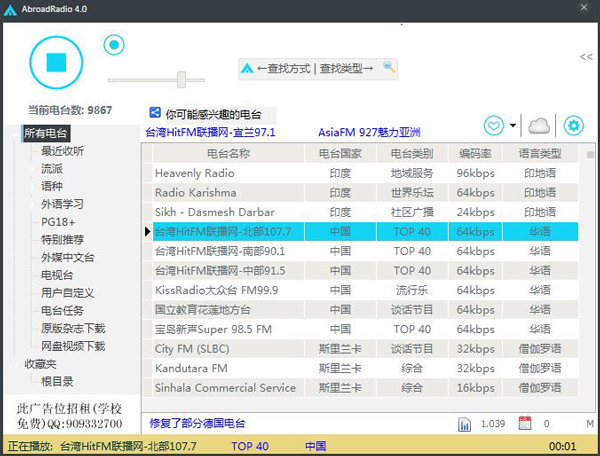Click 96kbps cell of Heavenly Radio
600x456 pixels.
click(x=475, y=173)
